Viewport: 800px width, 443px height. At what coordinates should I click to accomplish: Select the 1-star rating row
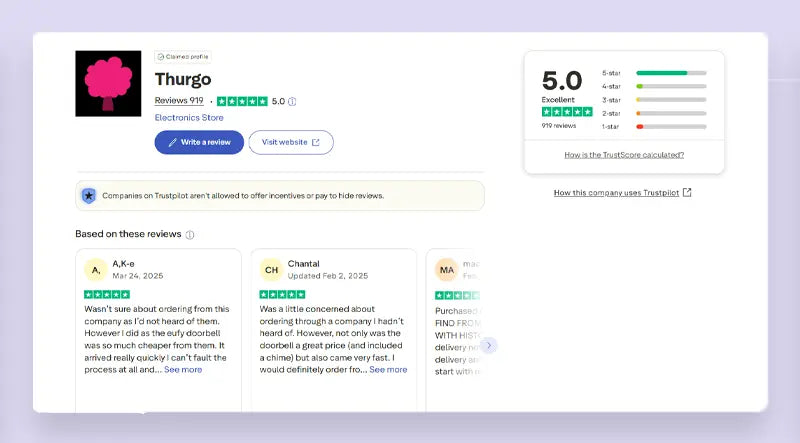pos(670,127)
